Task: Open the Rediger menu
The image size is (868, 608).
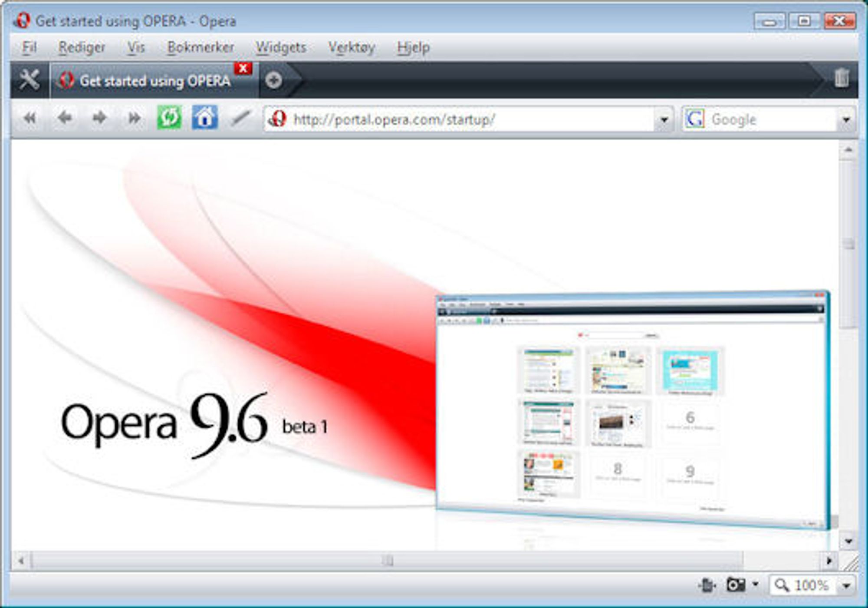Action: coord(82,47)
